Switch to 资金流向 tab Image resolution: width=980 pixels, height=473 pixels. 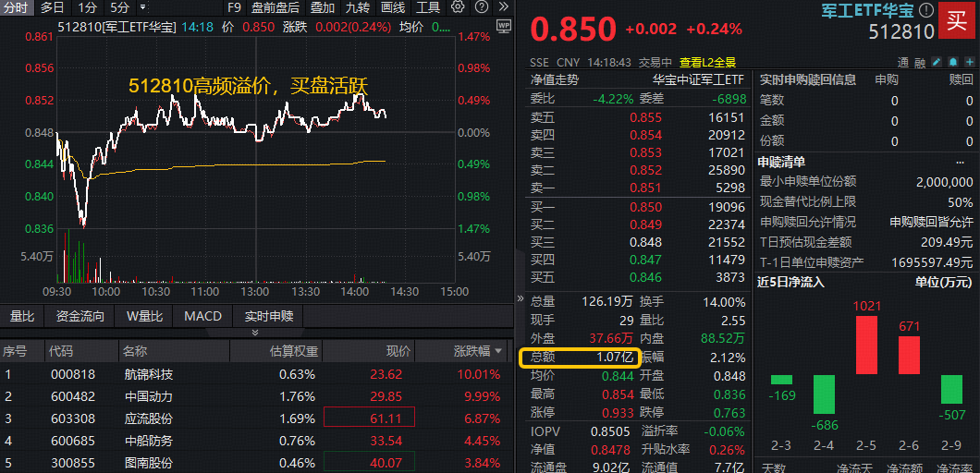click(80, 316)
